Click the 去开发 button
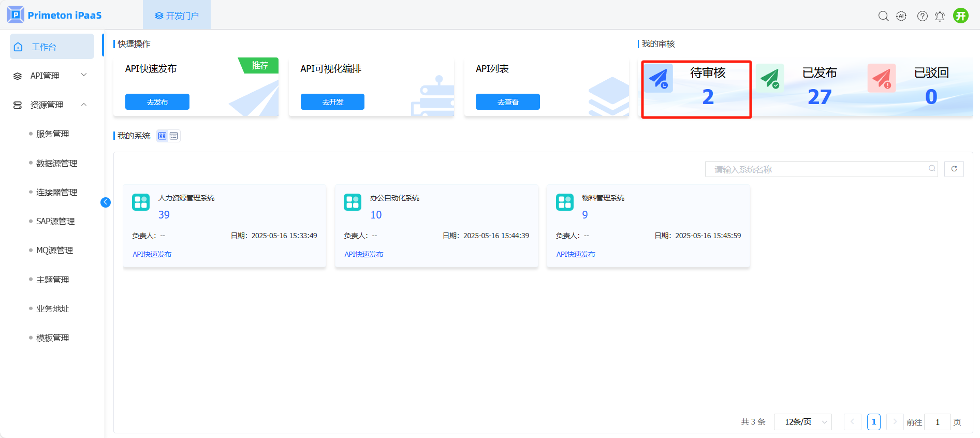Screen dimensions: 980x438 pos(332,102)
